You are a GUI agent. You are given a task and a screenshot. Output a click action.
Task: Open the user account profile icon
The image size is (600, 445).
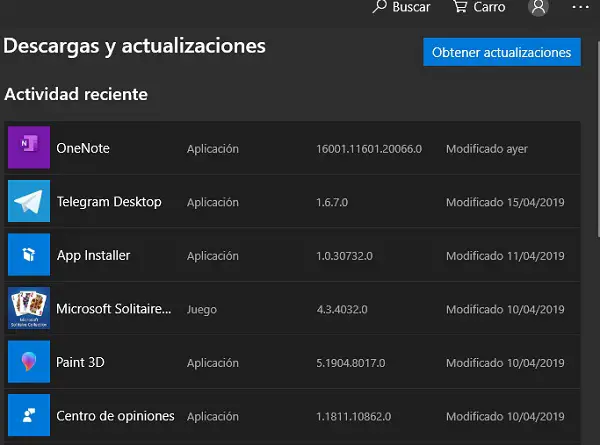pyautogui.click(x=538, y=7)
